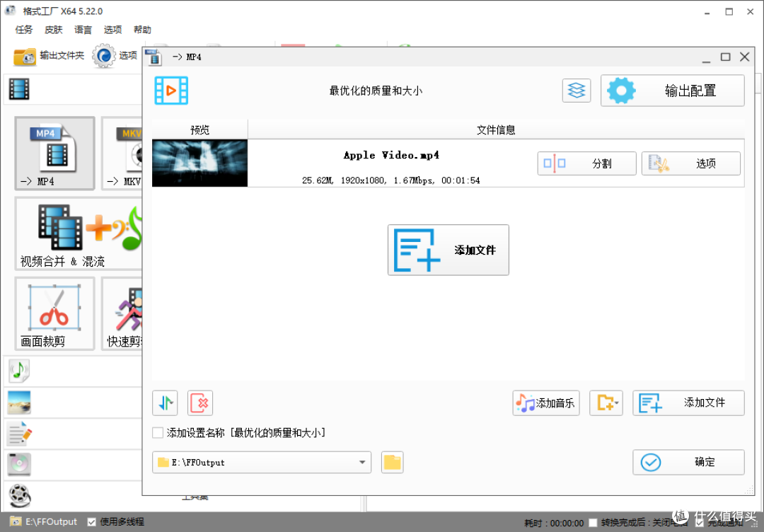
Task: Open the 输出文件夹 output folder icon
Action: [x=24, y=56]
